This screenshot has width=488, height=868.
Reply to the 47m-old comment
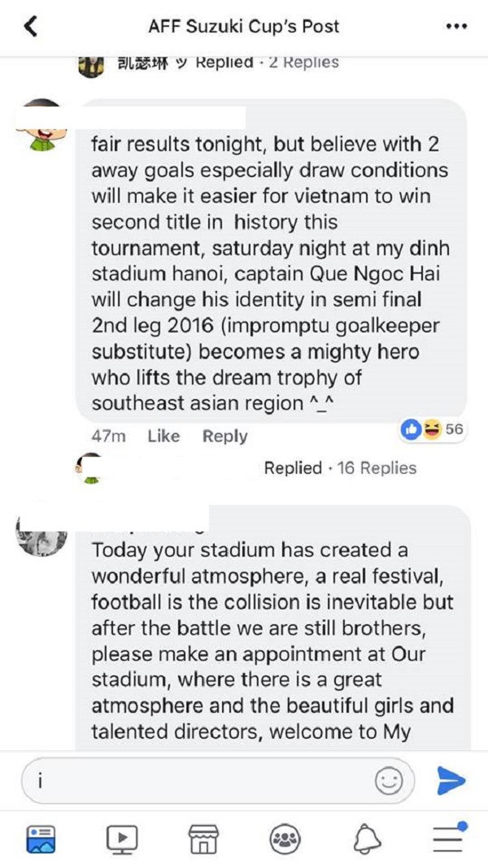pos(224,436)
